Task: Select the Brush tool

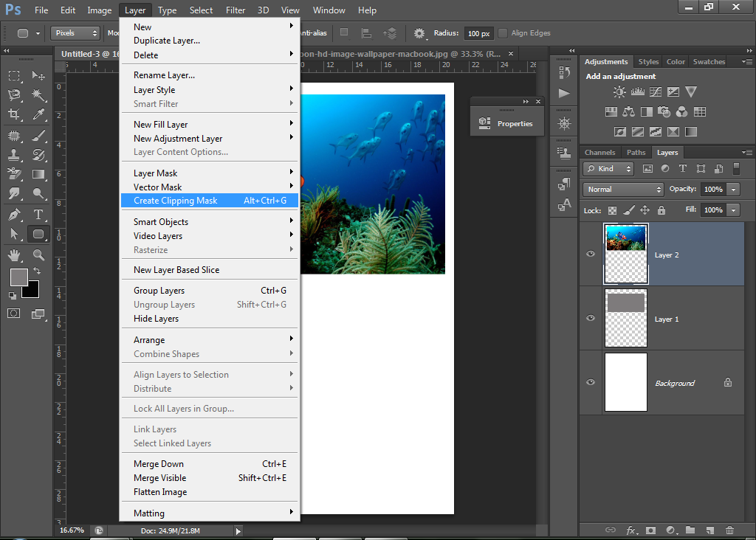Action: pos(39,136)
